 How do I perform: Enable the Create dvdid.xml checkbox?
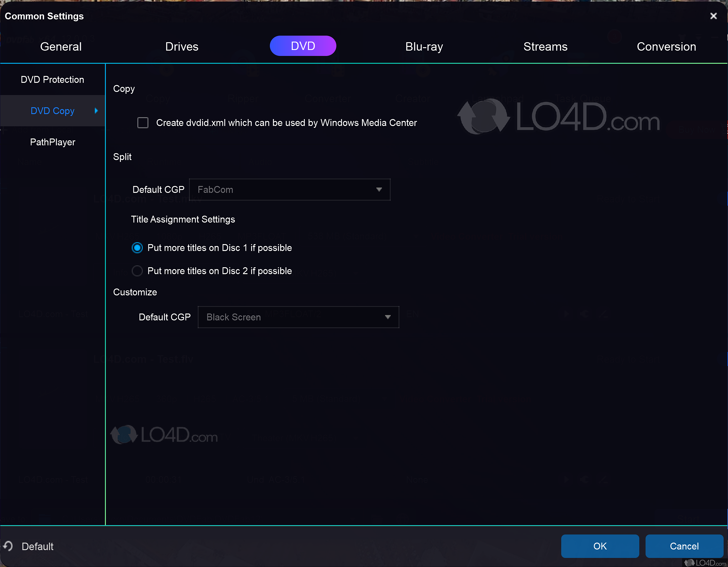point(143,123)
